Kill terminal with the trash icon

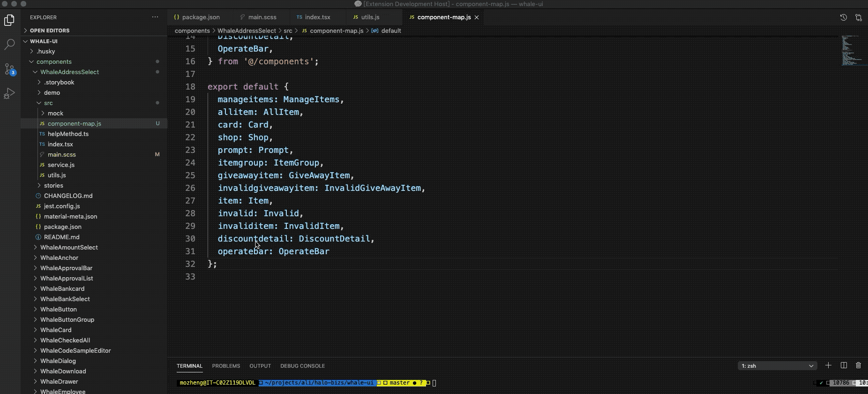(x=859, y=365)
